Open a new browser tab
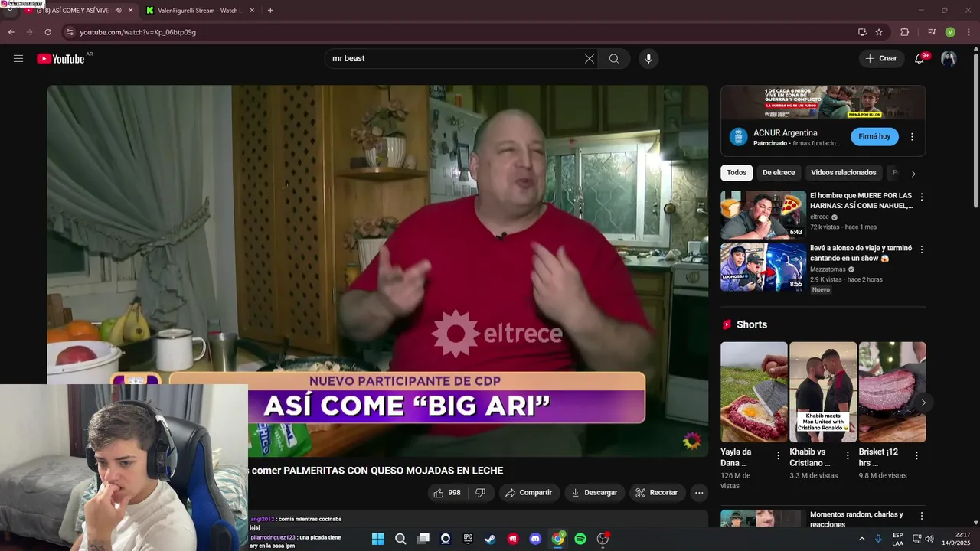980x551 pixels. pos(270,11)
